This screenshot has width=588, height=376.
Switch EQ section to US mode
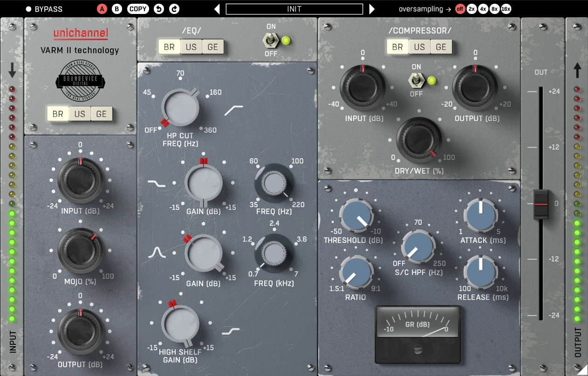click(x=191, y=47)
